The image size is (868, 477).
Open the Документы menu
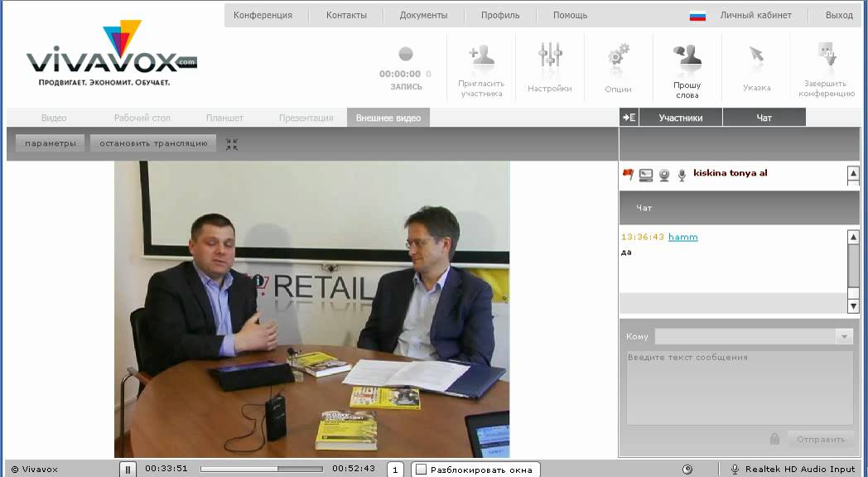[x=423, y=16]
